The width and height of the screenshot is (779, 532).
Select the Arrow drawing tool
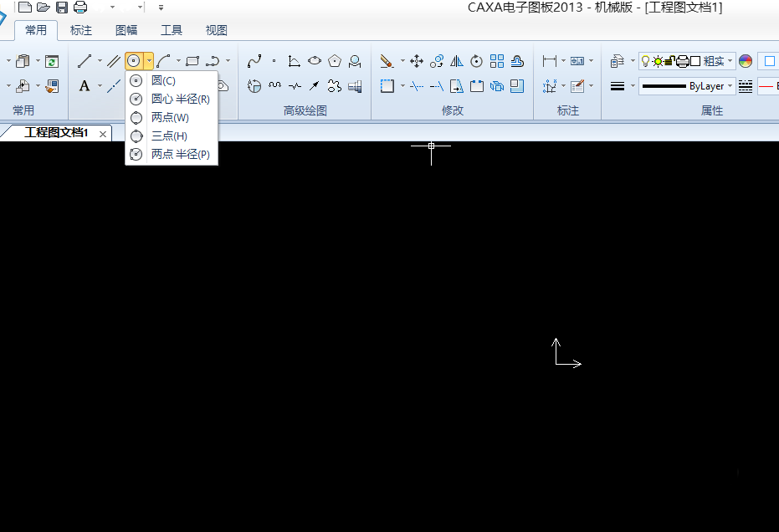click(315, 86)
